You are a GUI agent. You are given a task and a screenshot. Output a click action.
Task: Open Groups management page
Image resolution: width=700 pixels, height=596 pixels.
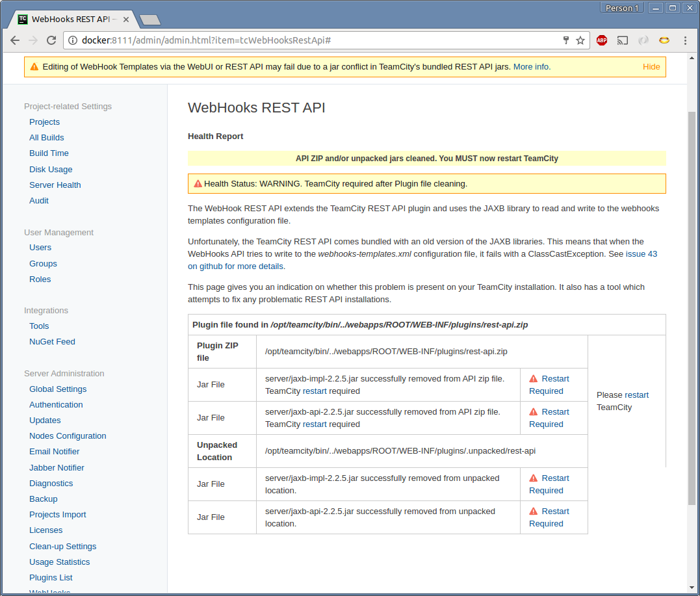click(x=43, y=263)
